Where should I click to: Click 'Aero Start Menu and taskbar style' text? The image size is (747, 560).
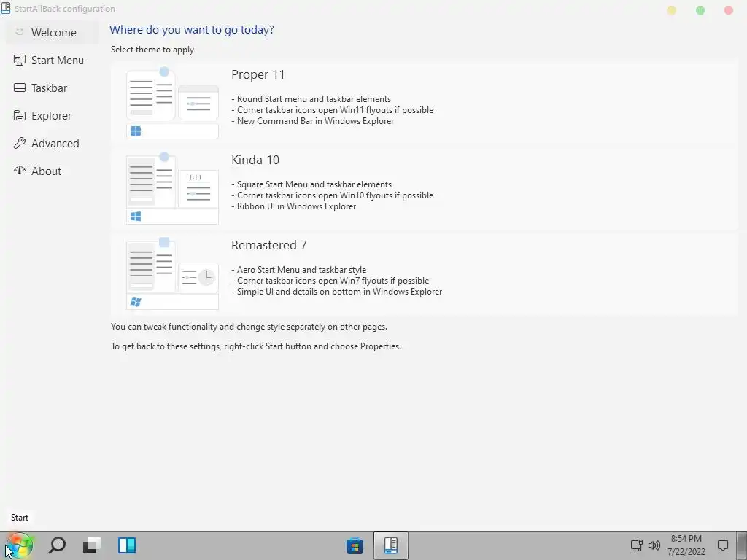click(301, 270)
